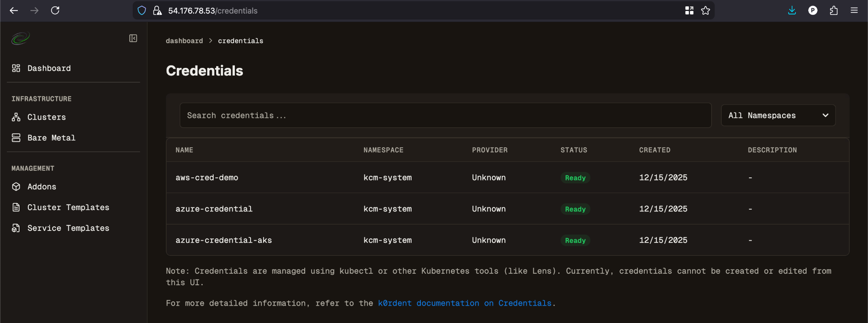Expand the All Namespaces dropdown
Viewport: 868px width, 323px height.
coord(778,115)
